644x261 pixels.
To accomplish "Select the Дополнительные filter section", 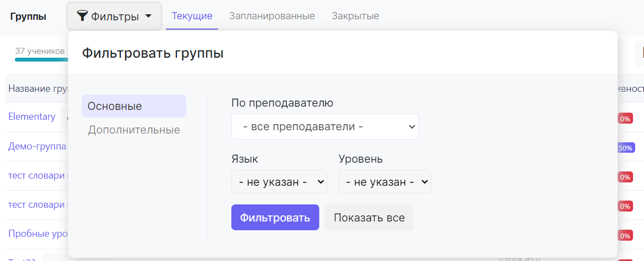I will click(x=134, y=130).
